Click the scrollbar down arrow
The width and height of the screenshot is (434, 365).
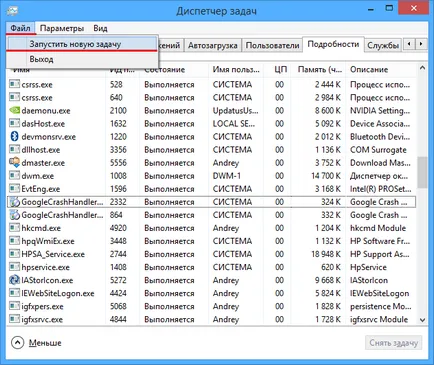pyautogui.click(x=422, y=320)
